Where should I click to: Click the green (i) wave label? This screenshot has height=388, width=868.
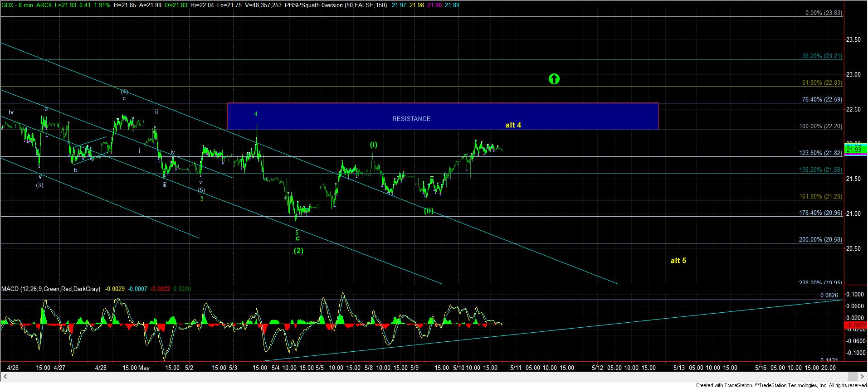pyautogui.click(x=373, y=145)
